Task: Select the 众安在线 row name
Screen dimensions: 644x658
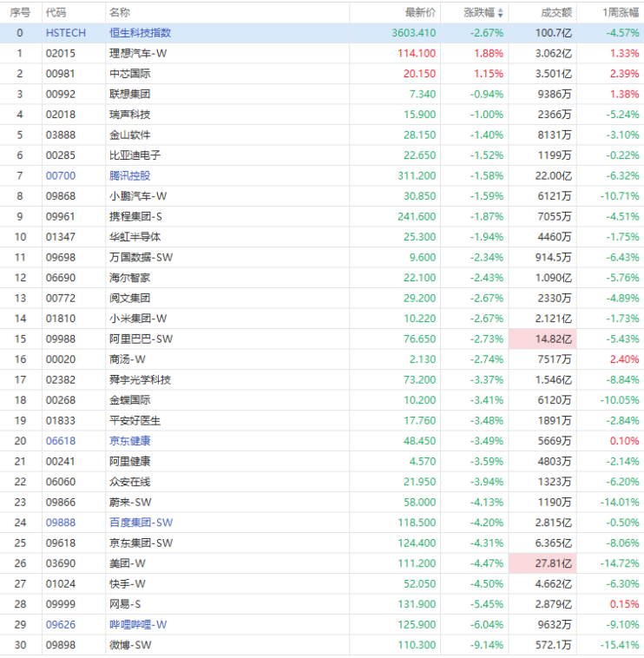Action: pos(129,482)
